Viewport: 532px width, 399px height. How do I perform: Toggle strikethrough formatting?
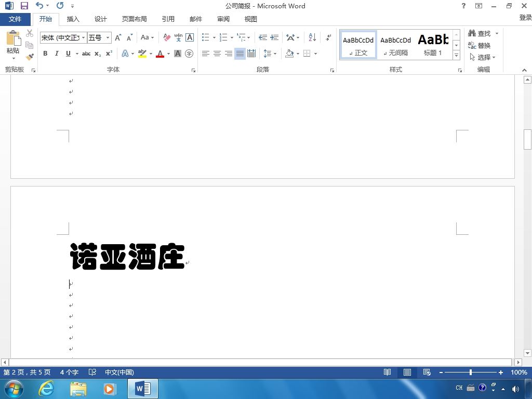(86, 54)
